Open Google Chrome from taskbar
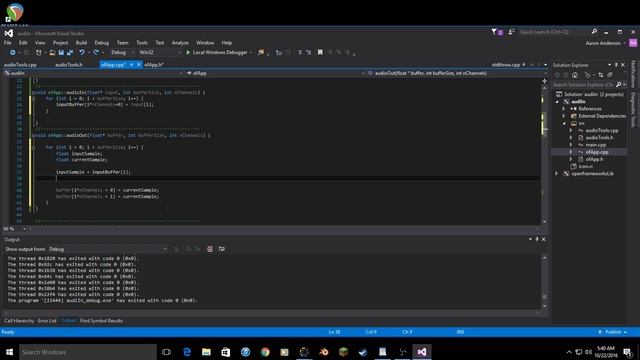The width and height of the screenshot is (640, 360). (265, 352)
